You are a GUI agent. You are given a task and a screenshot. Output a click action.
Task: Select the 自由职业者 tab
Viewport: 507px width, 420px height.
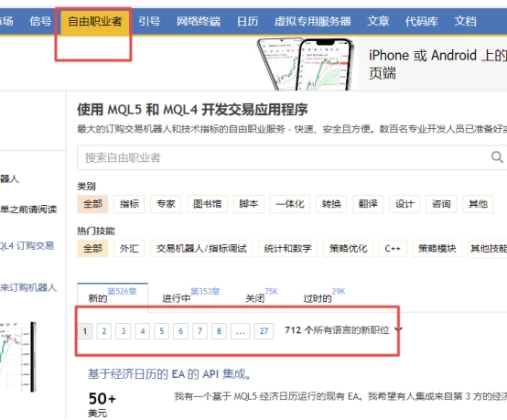(95, 21)
